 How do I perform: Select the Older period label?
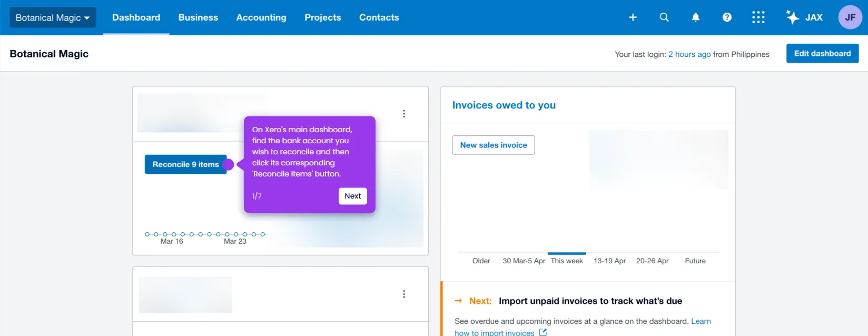point(481,261)
